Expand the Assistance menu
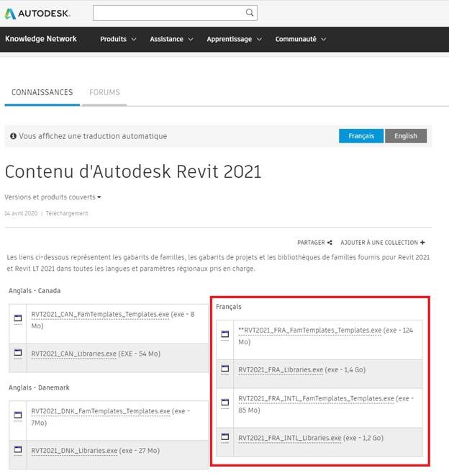This screenshot has height=476, width=449. click(171, 39)
